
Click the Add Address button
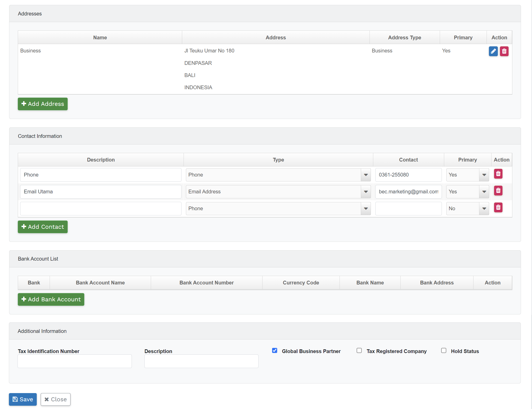43,104
